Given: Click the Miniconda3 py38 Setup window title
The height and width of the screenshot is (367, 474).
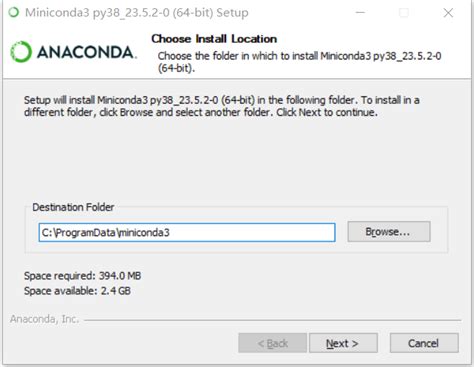Looking at the screenshot, I should click(137, 13).
